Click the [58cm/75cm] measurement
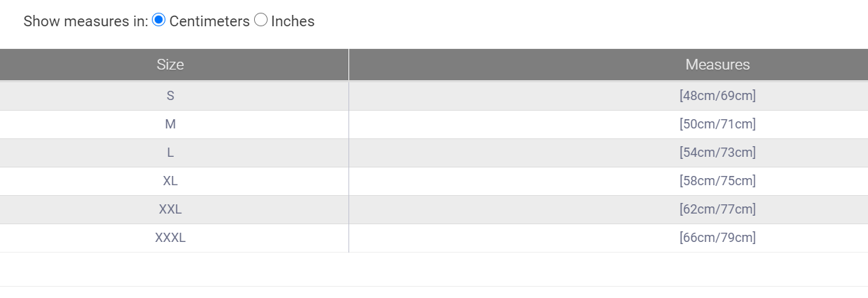 [718, 181]
